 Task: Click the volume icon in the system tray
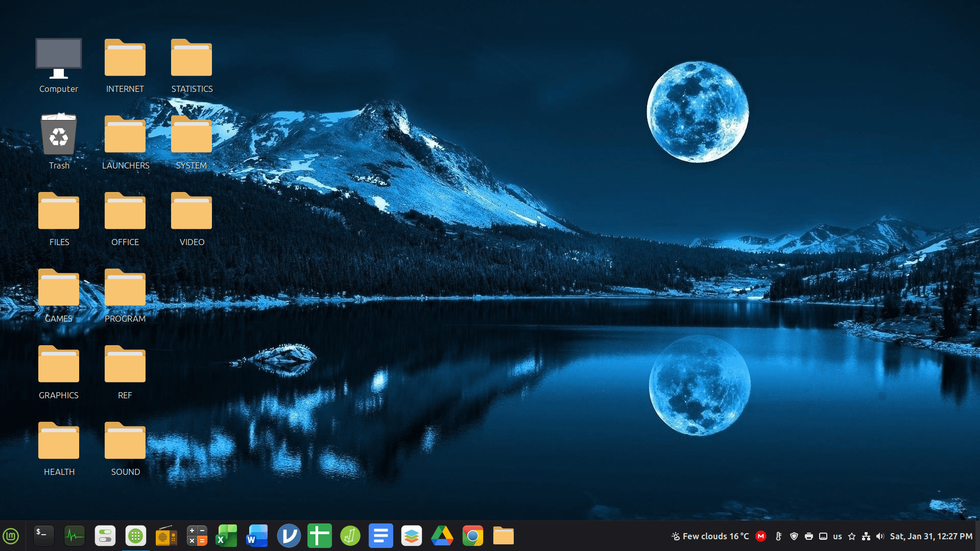[x=879, y=536]
